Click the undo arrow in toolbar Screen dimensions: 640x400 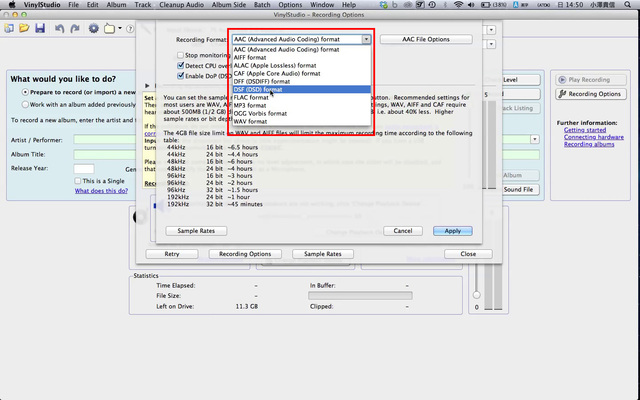pyautogui.click(x=57, y=27)
